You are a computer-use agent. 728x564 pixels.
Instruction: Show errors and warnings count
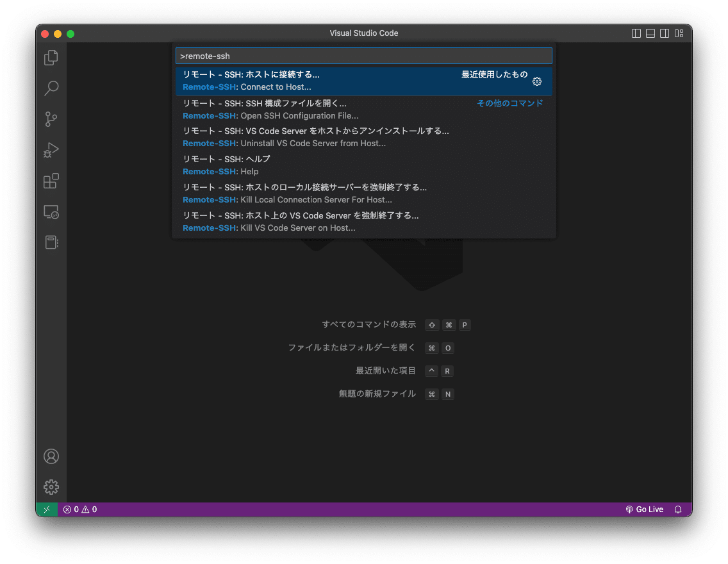[80, 510]
